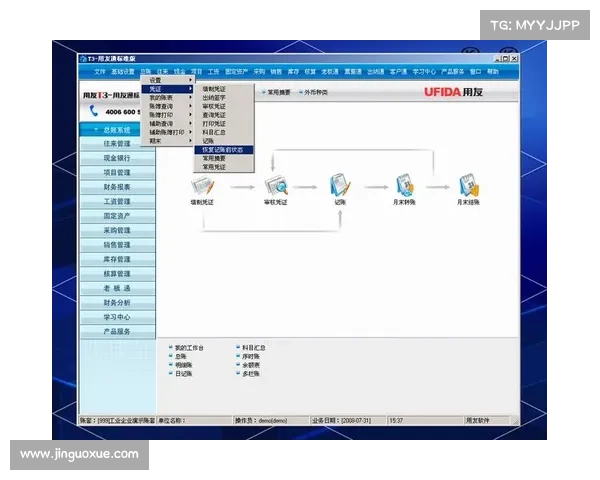Viewport: 600px width, 480px height.
Task: Open the 客户通 menu
Action: coord(398,72)
